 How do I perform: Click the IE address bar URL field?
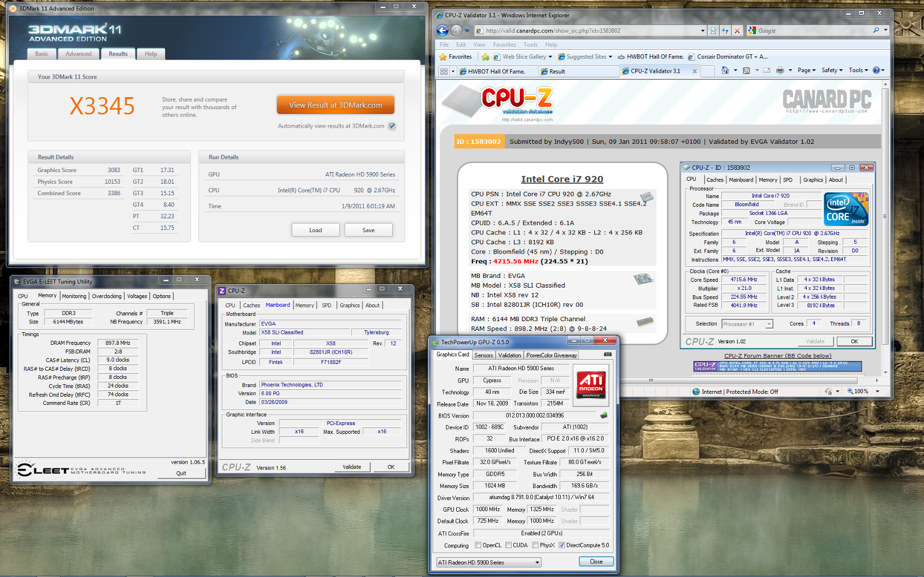[589, 31]
